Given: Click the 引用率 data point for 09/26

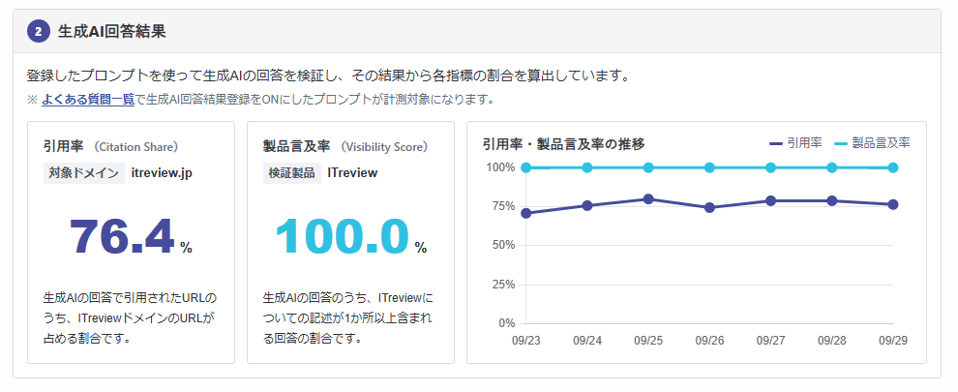Looking at the screenshot, I should [x=709, y=208].
